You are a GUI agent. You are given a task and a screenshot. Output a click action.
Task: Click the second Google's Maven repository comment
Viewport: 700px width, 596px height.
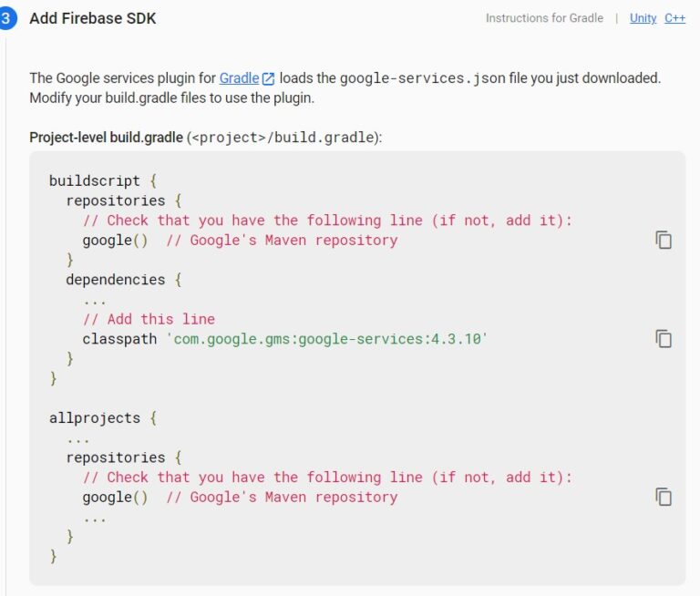(282, 497)
